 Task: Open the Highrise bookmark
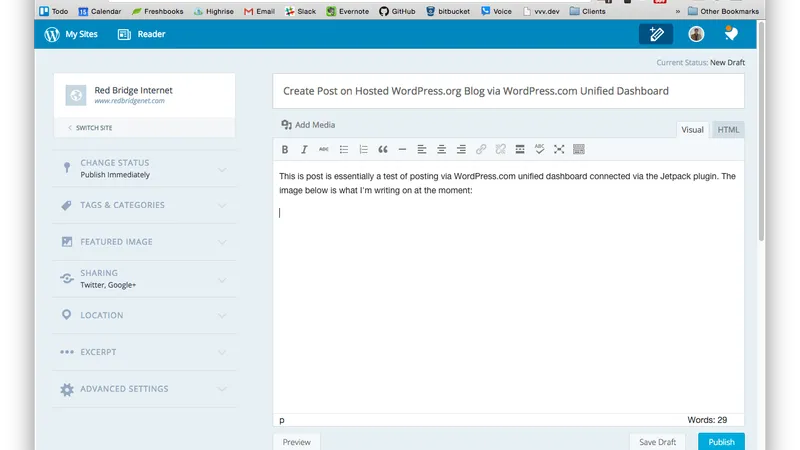(x=214, y=11)
